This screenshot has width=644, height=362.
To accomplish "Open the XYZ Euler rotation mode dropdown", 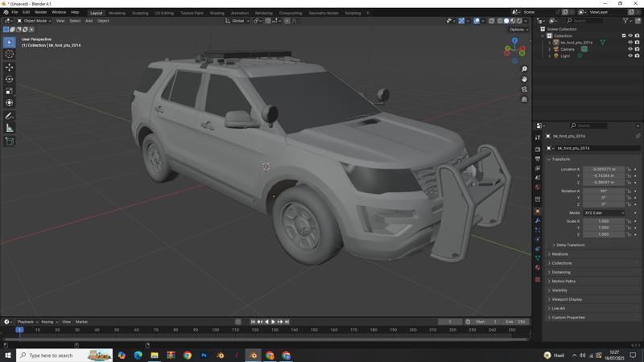I will [604, 213].
